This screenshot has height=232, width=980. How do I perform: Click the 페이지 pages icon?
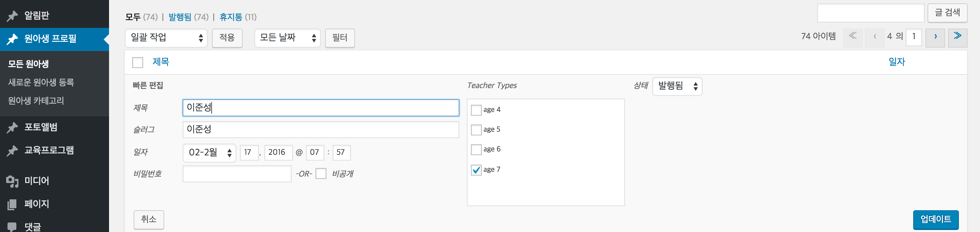click(12, 205)
